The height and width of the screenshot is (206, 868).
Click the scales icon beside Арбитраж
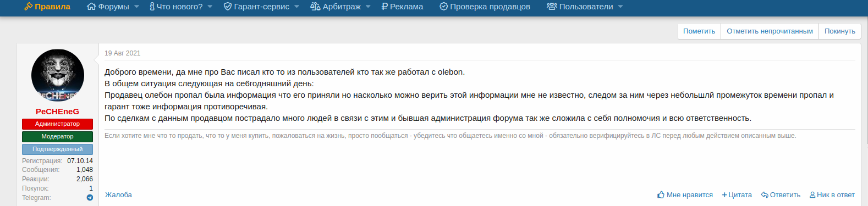click(x=315, y=7)
